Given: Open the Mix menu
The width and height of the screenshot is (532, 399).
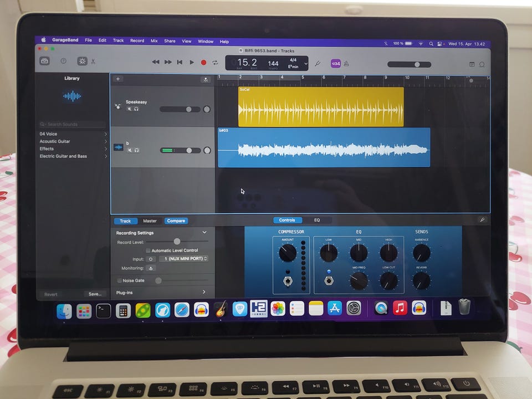Looking at the screenshot, I should tap(154, 40).
